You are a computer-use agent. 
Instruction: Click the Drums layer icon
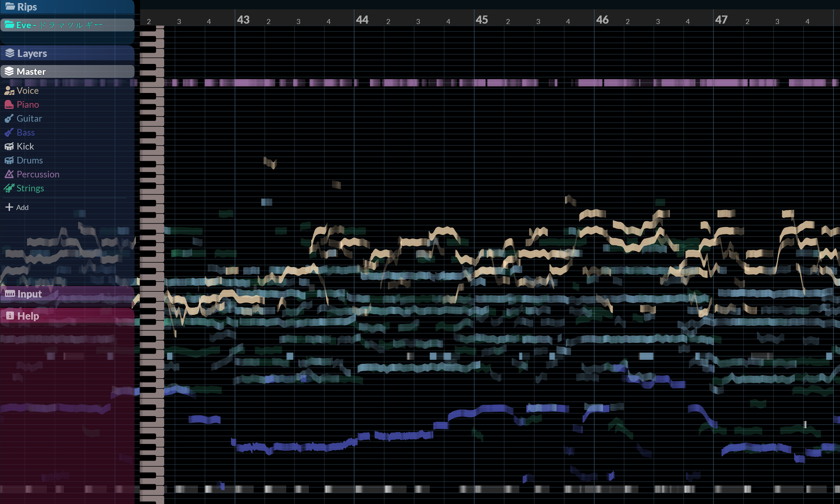9,160
